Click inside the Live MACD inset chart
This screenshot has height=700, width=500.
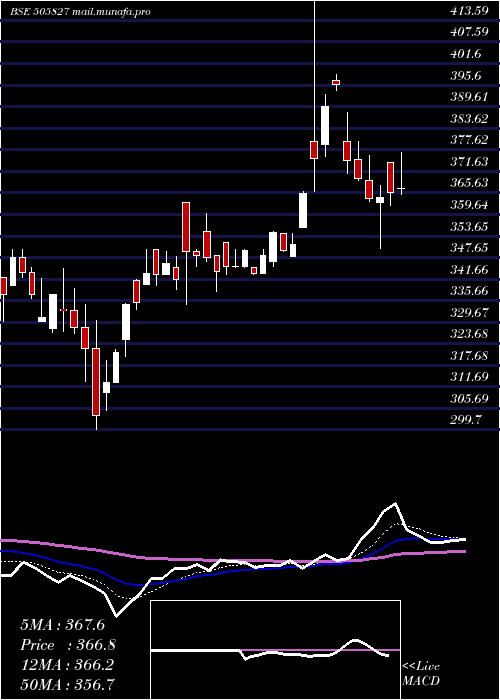click(x=275, y=650)
